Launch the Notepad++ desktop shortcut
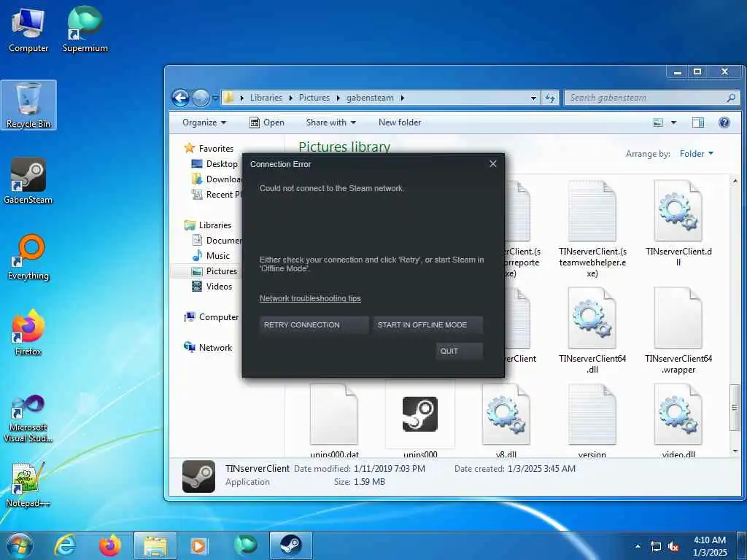The width and height of the screenshot is (747, 560). coord(28,485)
